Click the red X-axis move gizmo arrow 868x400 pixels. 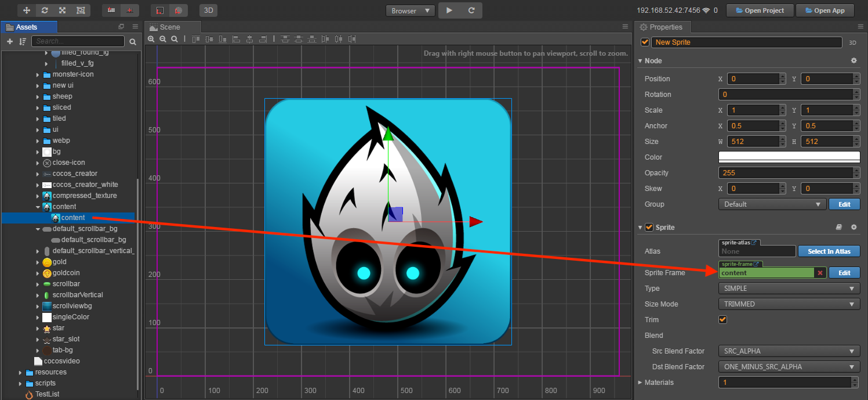coord(476,221)
